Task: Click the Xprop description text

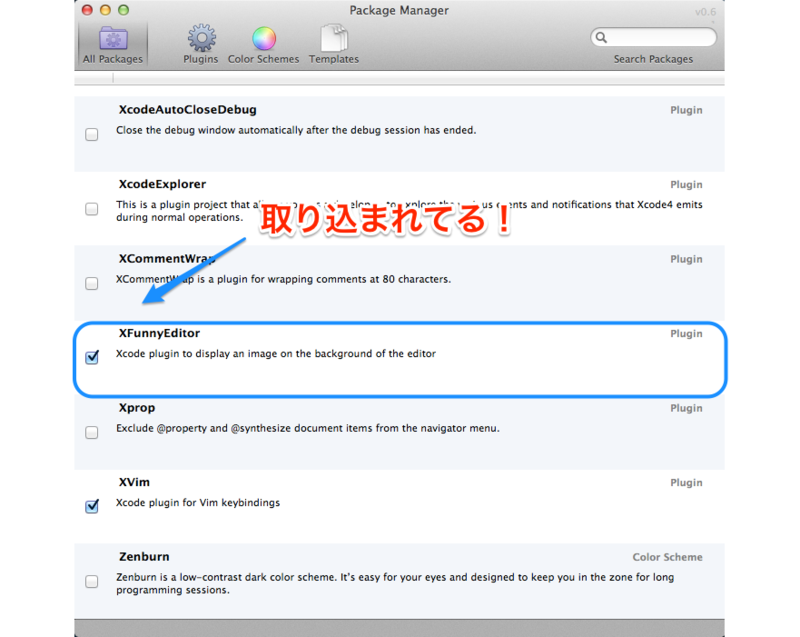Action: pos(308,428)
